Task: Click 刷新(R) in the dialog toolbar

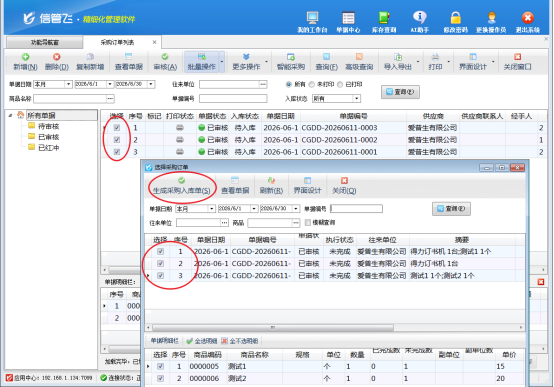Action: click(x=271, y=186)
